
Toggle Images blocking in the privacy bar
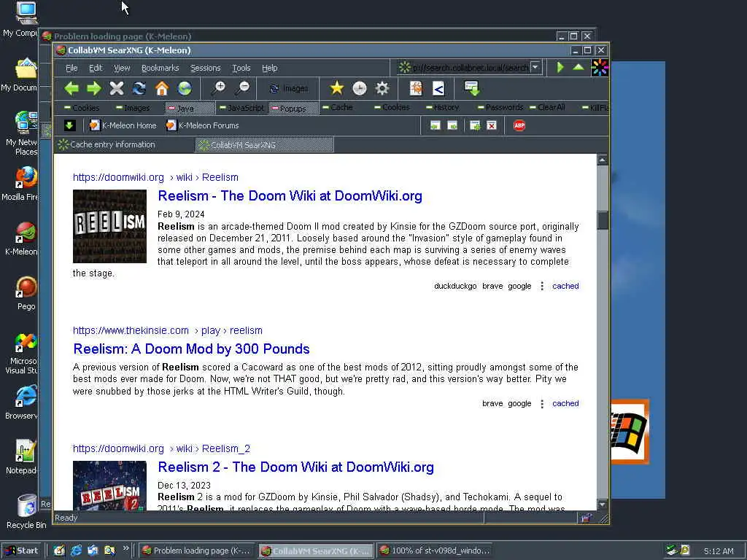(x=133, y=108)
